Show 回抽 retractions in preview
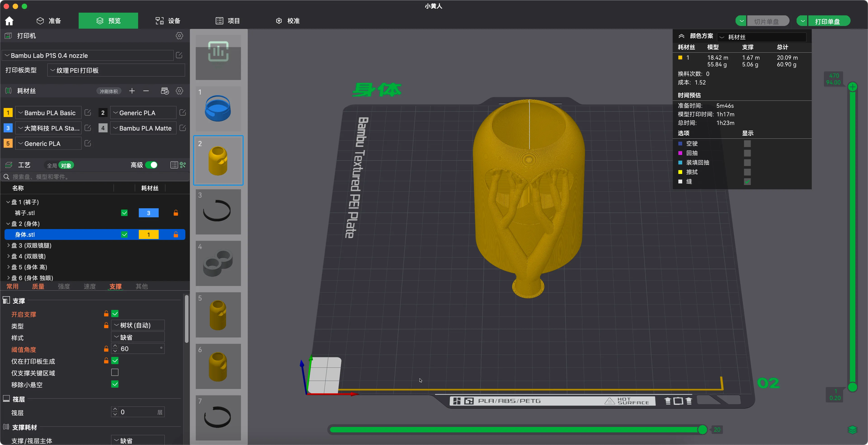Image resolution: width=868 pixels, height=445 pixels. [747, 153]
